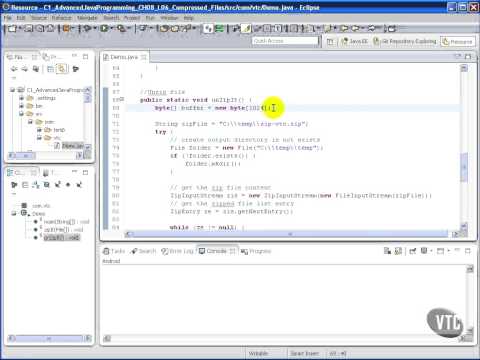Screen dimensions: 480x360
Task: Select the Resource perspective button
Action: 457,42
